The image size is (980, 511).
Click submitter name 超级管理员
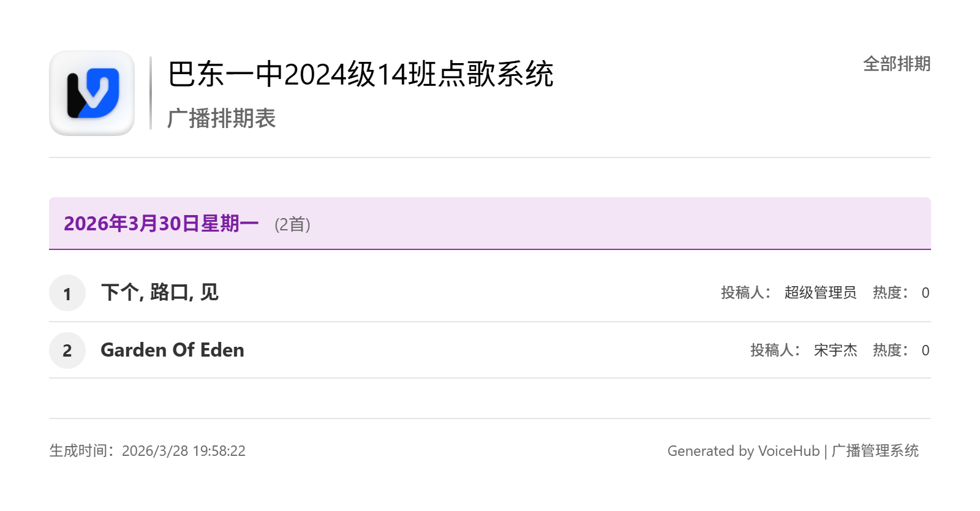click(820, 293)
